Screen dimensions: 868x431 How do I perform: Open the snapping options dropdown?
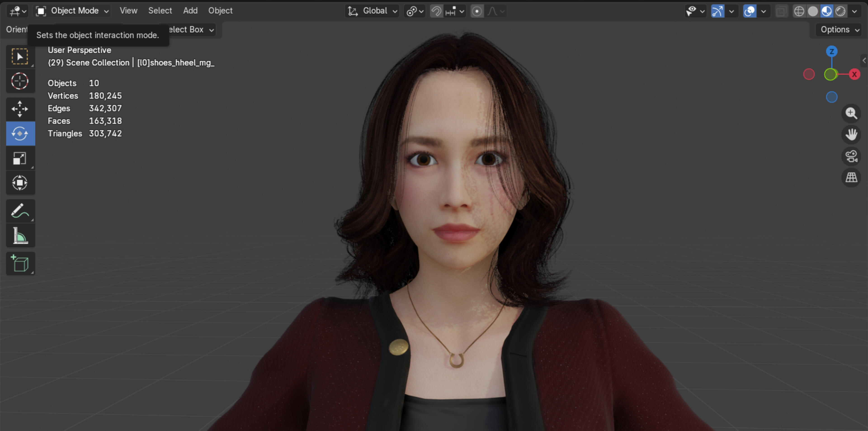click(x=455, y=12)
